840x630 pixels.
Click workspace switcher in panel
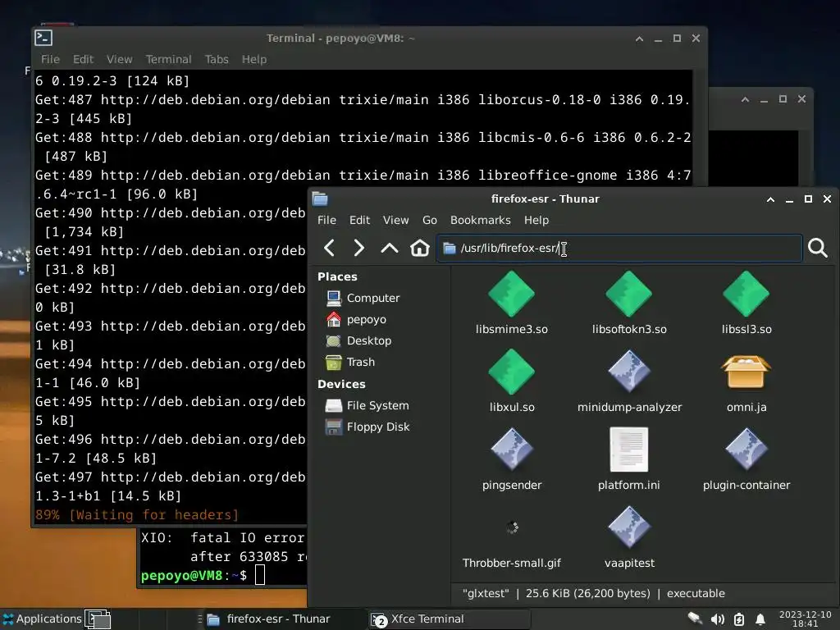tap(98, 619)
